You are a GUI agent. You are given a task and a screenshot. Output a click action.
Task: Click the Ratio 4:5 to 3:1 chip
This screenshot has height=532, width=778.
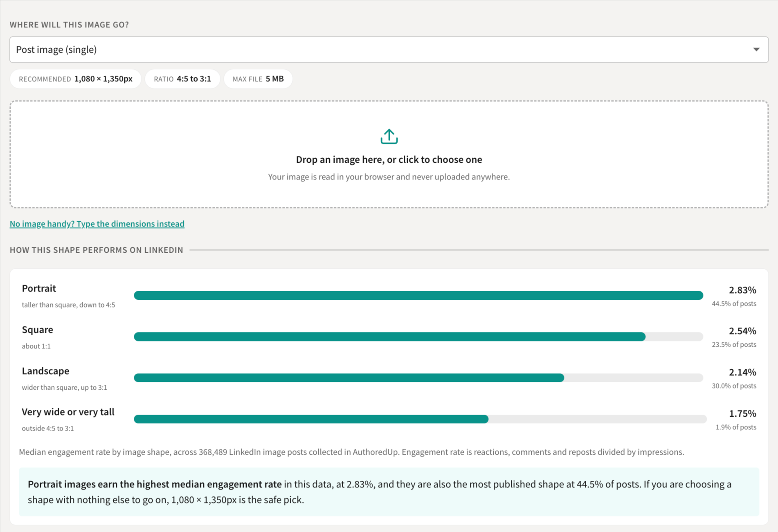(x=182, y=79)
